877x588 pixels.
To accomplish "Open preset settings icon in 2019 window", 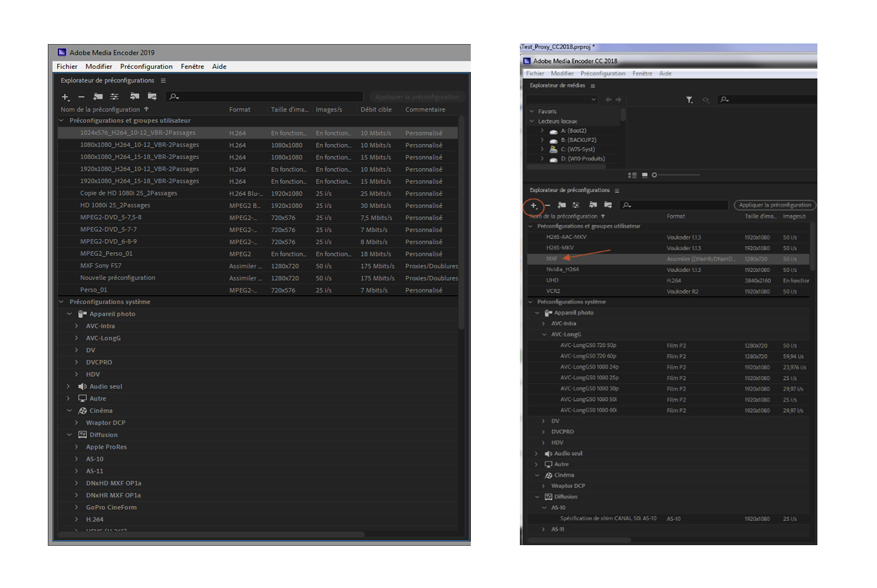I will tap(114, 97).
